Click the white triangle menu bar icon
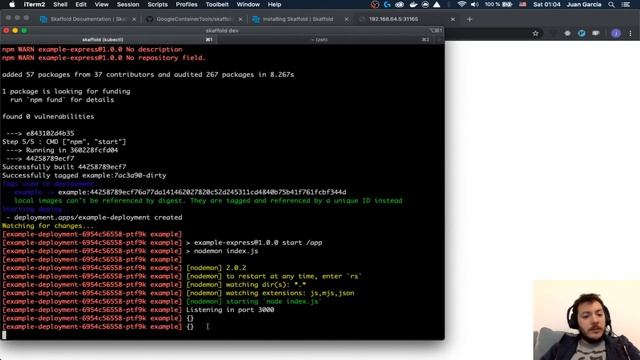 coord(437,4)
